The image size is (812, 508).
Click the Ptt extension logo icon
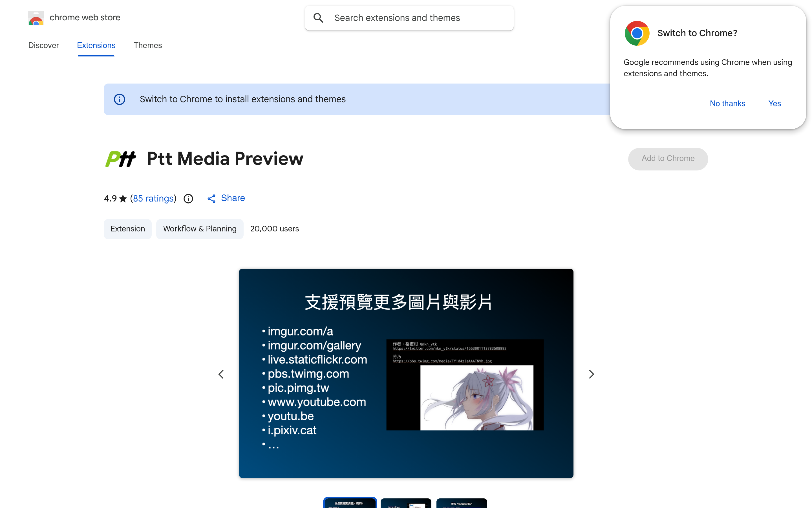[121, 159]
